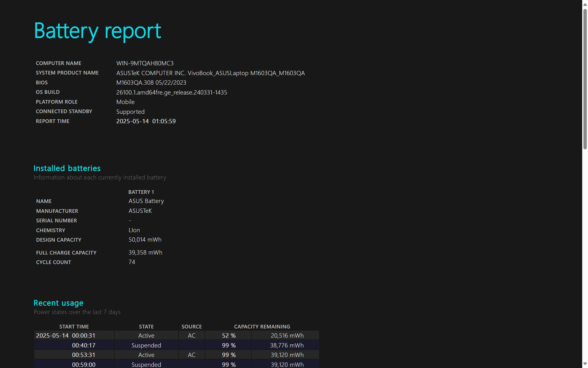The height and width of the screenshot is (368, 588).
Task: Click chemistry value LIon
Action: pos(134,230)
